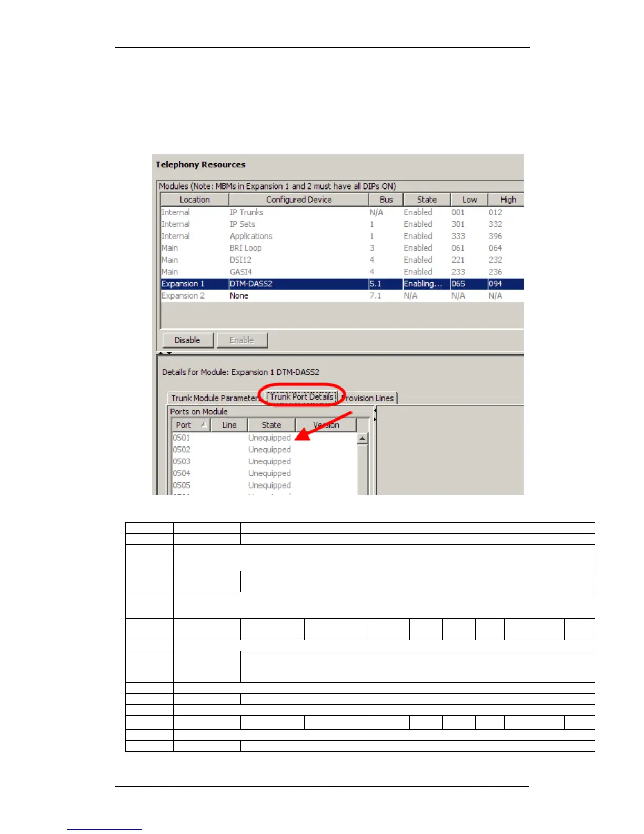Click the Version column header

(x=326, y=425)
